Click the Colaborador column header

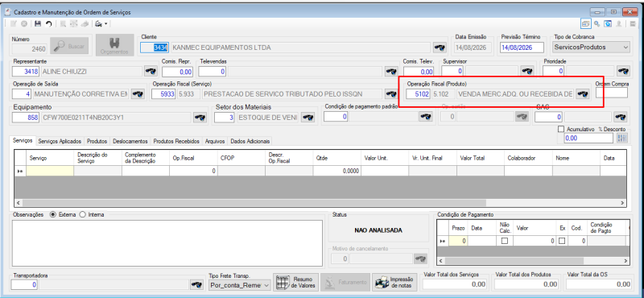click(x=527, y=158)
